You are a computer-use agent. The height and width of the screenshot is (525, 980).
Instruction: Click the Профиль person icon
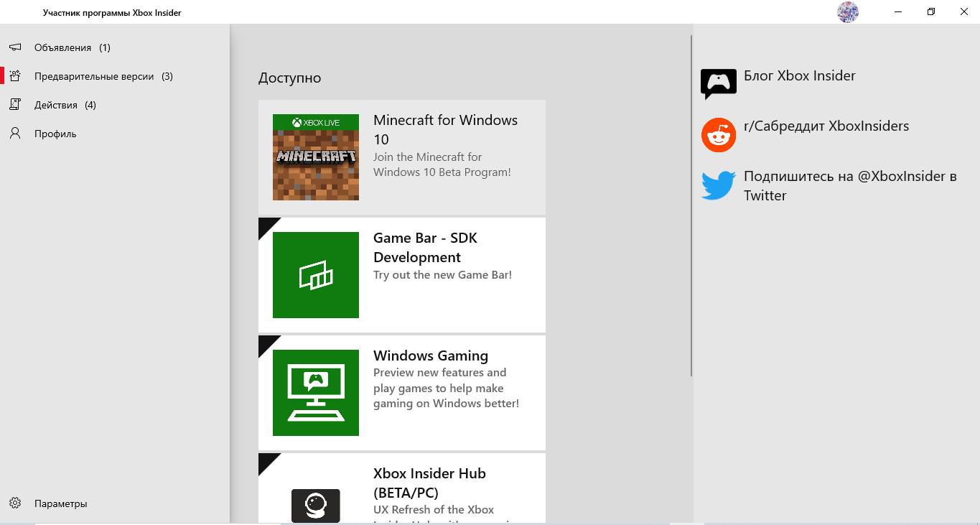(15, 134)
